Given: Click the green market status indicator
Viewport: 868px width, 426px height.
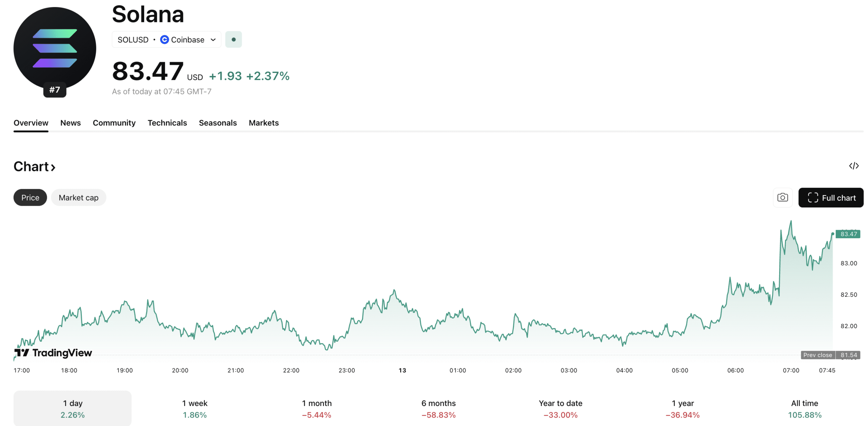Looking at the screenshot, I should click(x=234, y=39).
